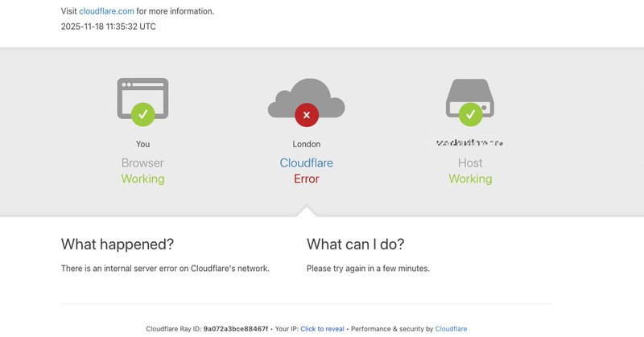
Task: Open the blue Cloudflare link under London
Action: tap(307, 163)
